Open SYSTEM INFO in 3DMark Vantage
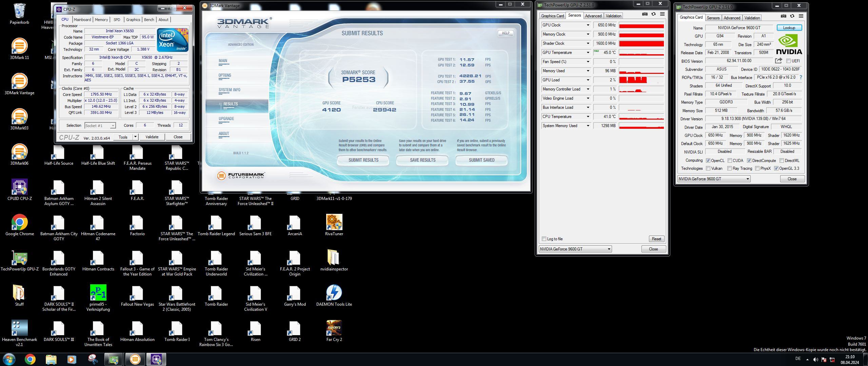This screenshot has height=366, width=868. coord(230,90)
